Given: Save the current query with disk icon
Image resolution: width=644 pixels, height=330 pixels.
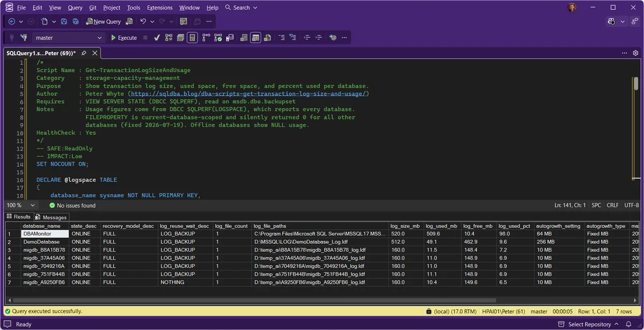Looking at the screenshot, I should click(64, 21).
